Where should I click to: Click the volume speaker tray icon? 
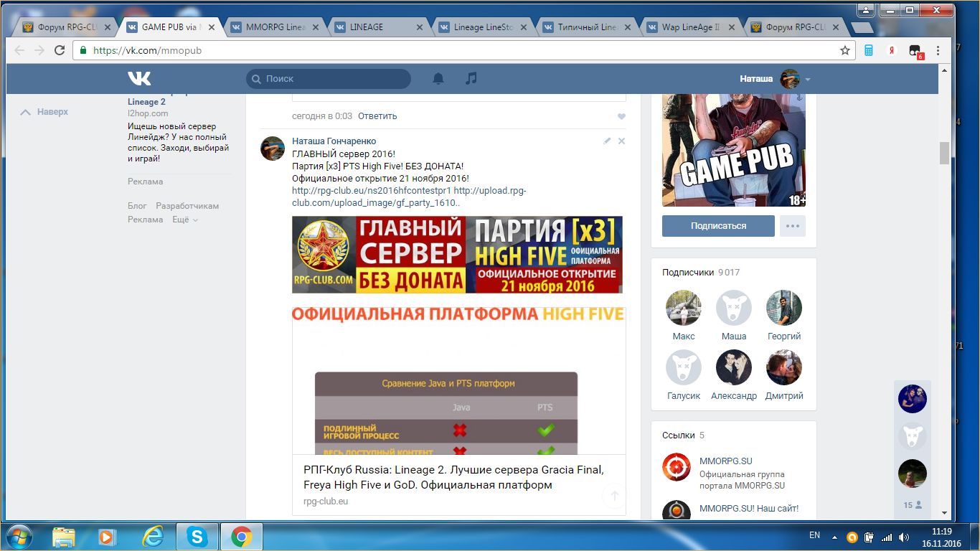905,537
